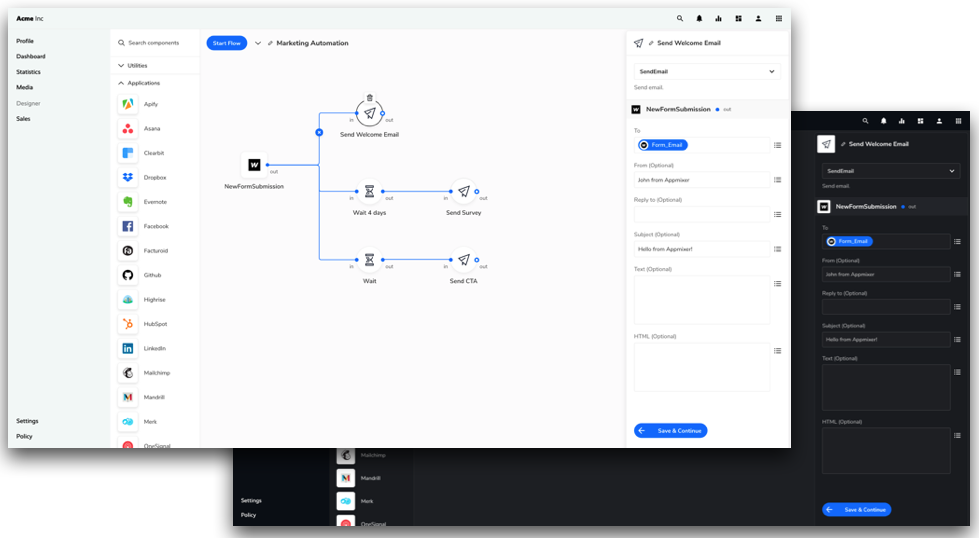This screenshot has height=538, width=979.
Task: Click the out port of Send Welcome Email node
Action: [x=383, y=114]
